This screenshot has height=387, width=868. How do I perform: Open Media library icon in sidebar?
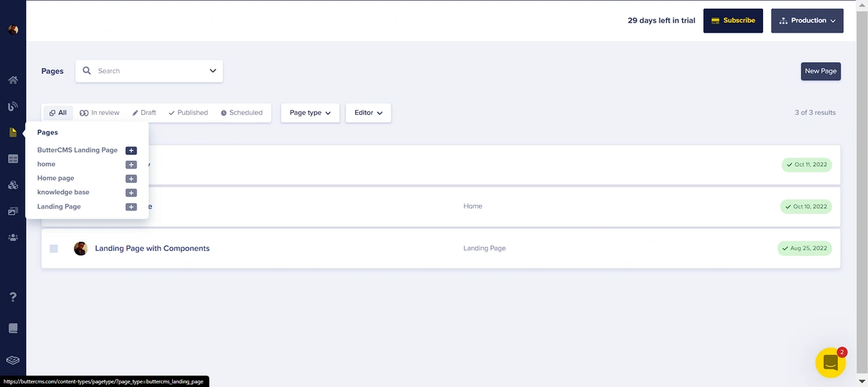(13, 211)
